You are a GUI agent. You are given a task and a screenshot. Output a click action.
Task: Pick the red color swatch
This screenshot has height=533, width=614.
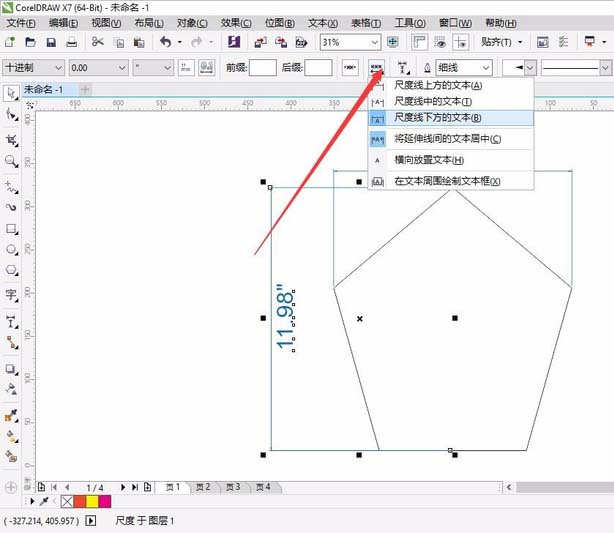[80, 501]
